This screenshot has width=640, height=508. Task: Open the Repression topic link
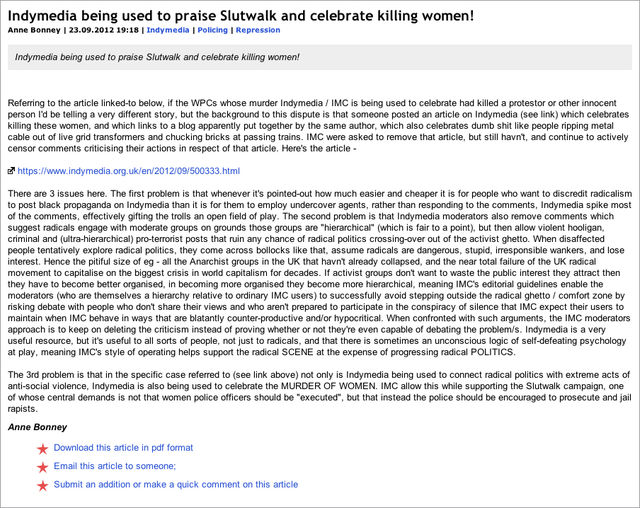[258, 30]
